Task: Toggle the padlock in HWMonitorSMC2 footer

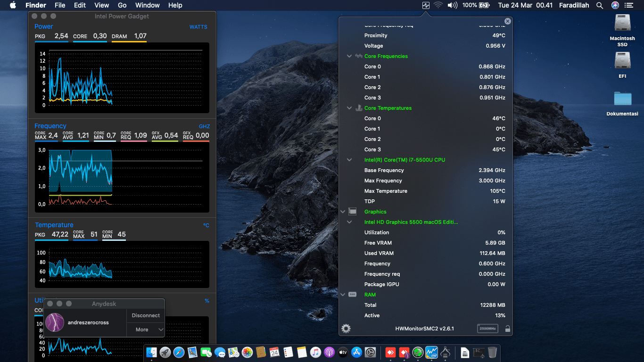Action: coord(507,329)
